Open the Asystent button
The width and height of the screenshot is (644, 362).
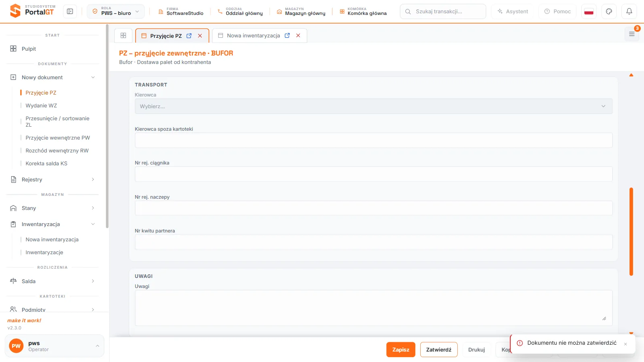(x=512, y=11)
